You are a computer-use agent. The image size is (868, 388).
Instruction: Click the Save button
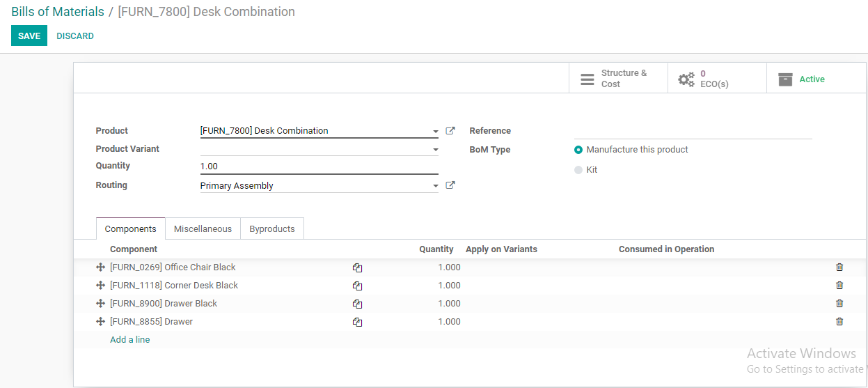click(29, 36)
